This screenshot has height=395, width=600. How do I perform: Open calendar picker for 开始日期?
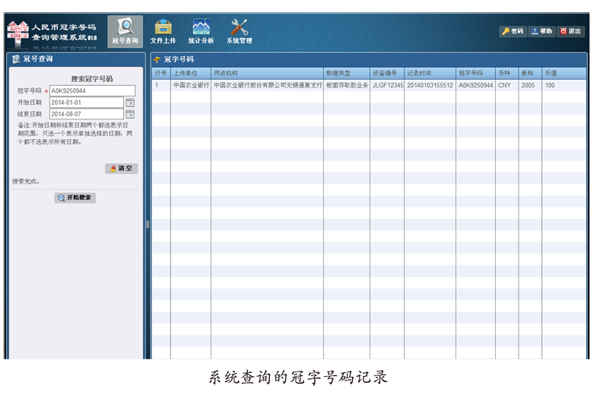[x=130, y=102]
